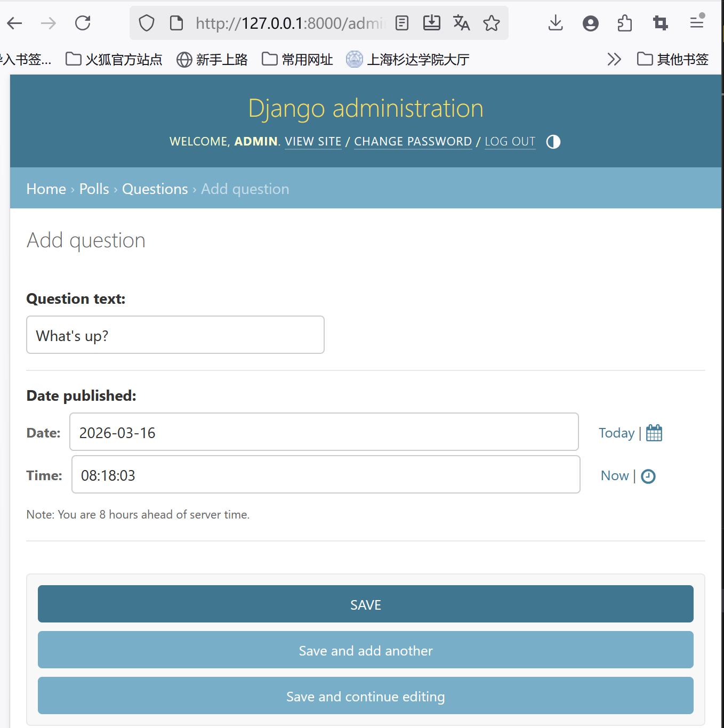The height and width of the screenshot is (728, 724).
Task: Bookmark this page with the star icon
Action: pyautogui.click(x=492, y=23)
